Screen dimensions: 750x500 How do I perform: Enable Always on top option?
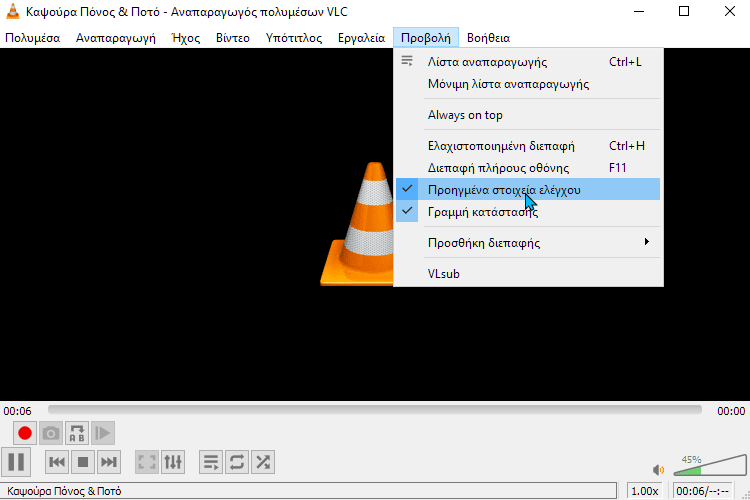pos(528,115)
